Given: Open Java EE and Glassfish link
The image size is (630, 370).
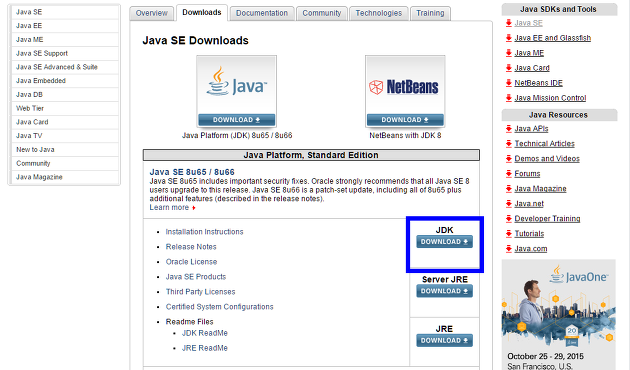Looking at the screenshot, I should (x=552, y=38).
